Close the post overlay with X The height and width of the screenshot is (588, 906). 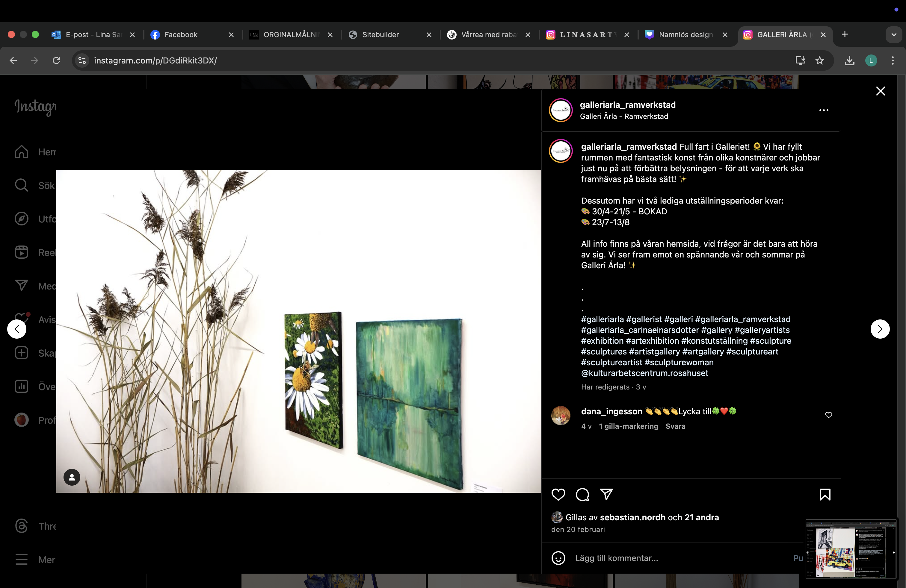[x=881, y=91]
